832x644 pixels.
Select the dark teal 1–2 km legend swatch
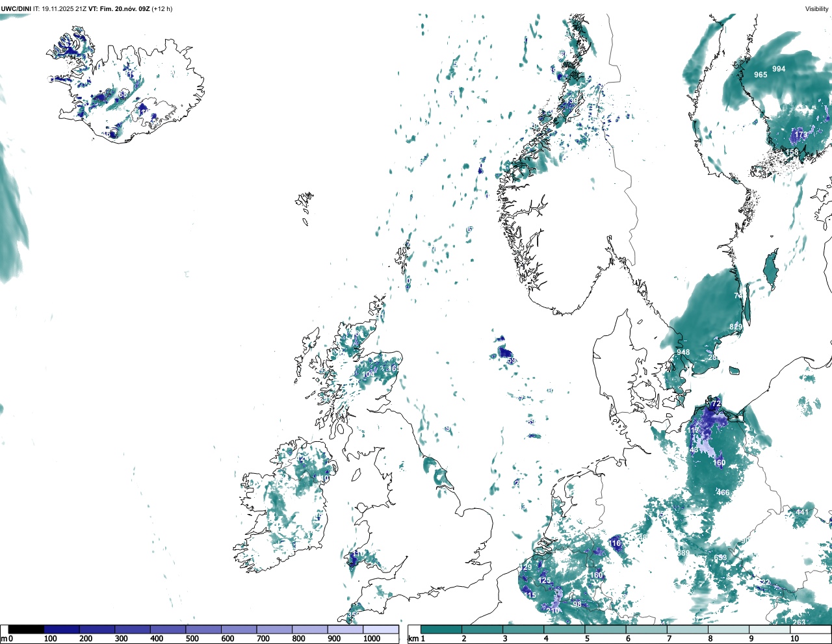(x=441, y=630)
